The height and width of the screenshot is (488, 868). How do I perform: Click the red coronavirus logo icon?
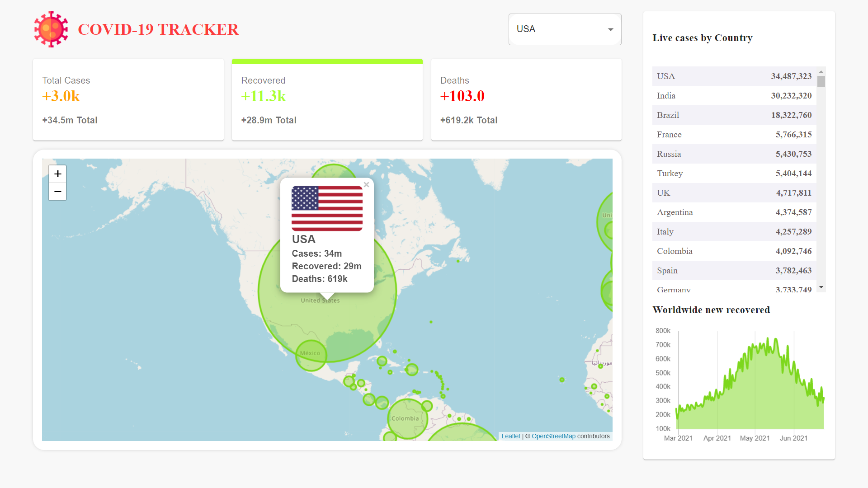[x=51, y=29]
